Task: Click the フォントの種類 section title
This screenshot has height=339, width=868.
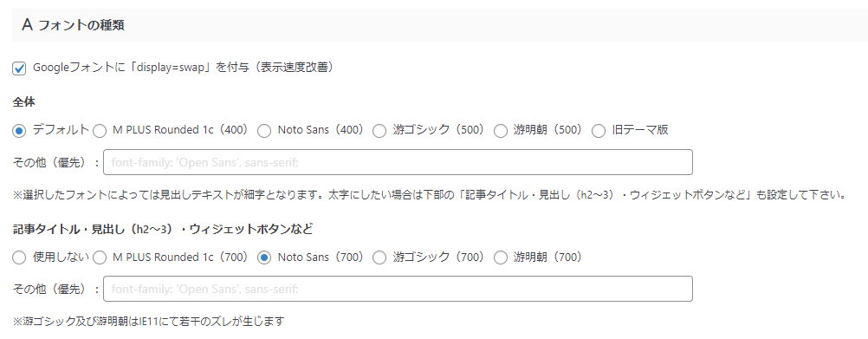Action: tap(81, 25)
